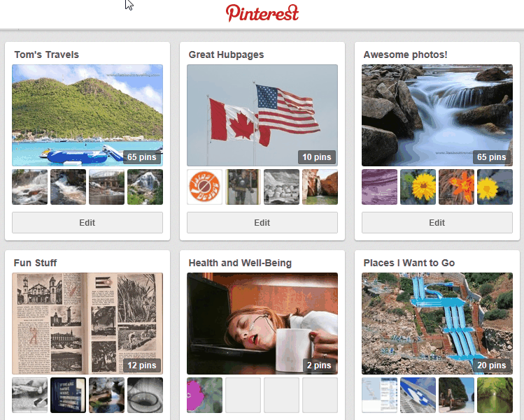
Task: Open the Great Hubpages board title
Action: [226, 55]
